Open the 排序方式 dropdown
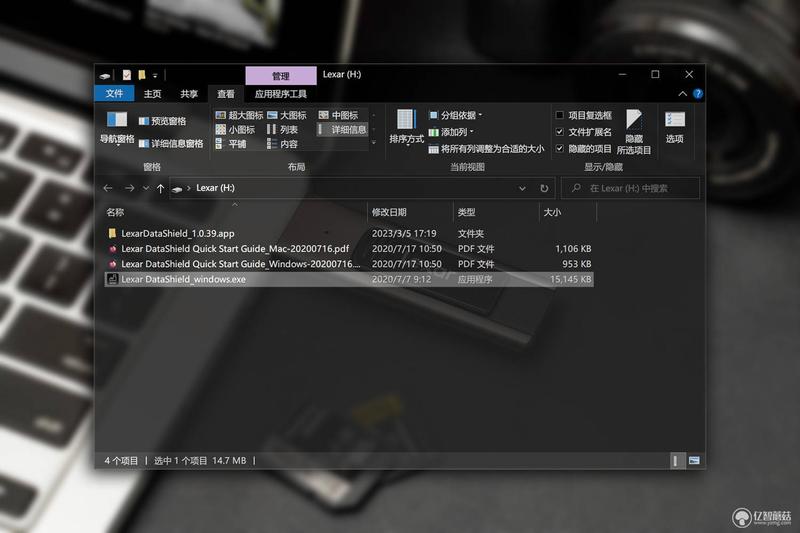800x533 pixels. [406, 128]
